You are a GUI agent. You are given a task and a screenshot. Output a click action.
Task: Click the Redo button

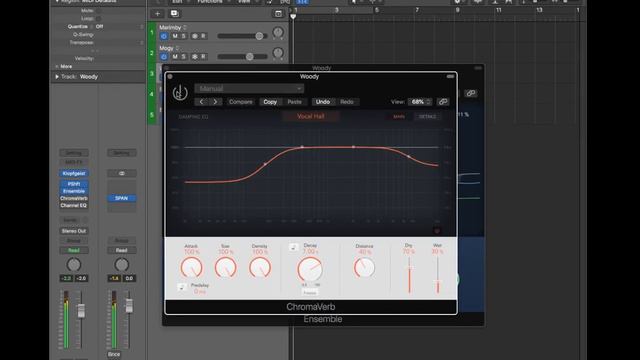(x=347, y=102)
